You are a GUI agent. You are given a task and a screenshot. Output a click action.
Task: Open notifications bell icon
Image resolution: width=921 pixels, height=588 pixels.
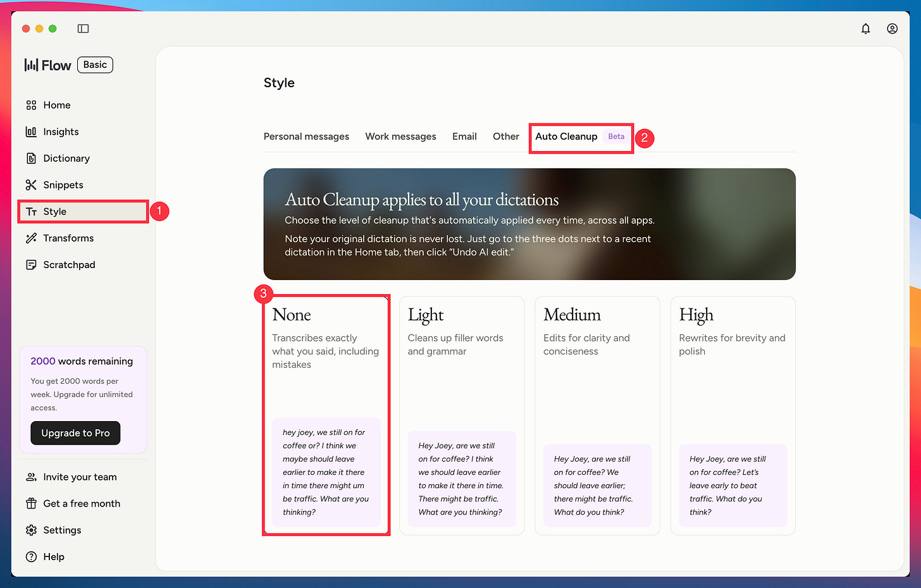(865, 28)
